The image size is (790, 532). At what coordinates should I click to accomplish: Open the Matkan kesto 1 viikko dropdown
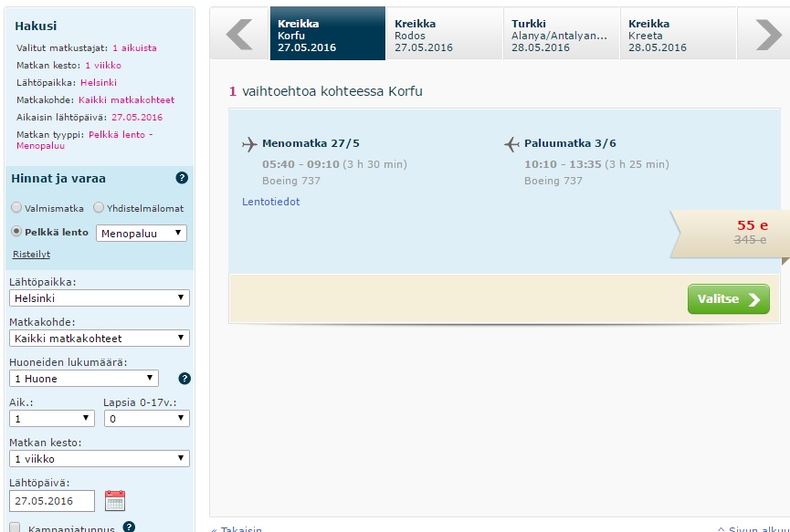(x=100, y=458)
